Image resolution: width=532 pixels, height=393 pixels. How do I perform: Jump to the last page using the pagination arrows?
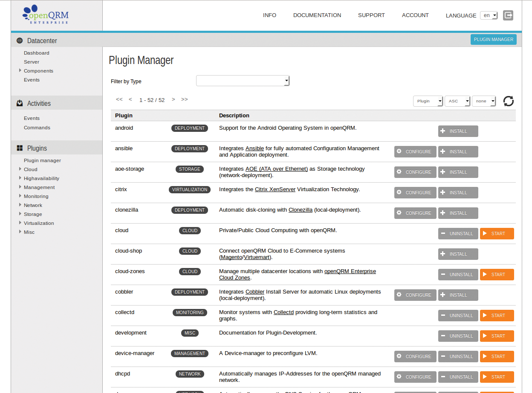[185, 99]
